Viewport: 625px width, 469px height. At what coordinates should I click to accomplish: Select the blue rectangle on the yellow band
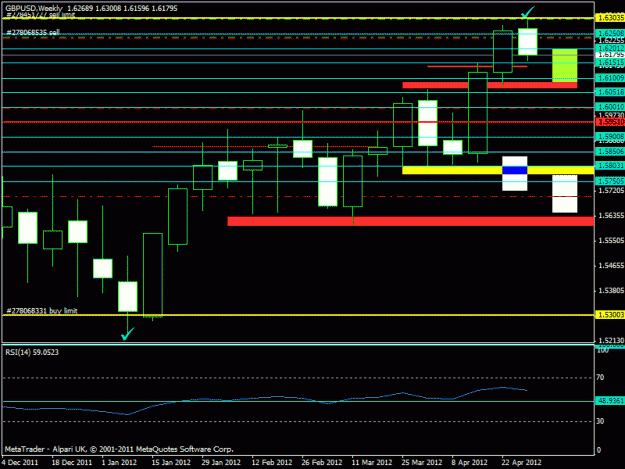pos(515,171)
